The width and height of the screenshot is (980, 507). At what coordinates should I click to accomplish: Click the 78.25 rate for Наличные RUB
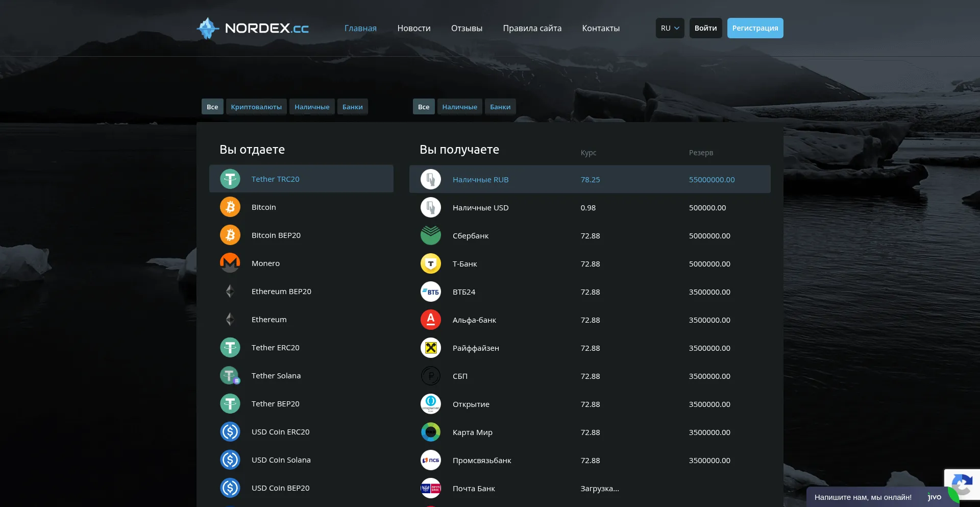[x=590, y=180]
